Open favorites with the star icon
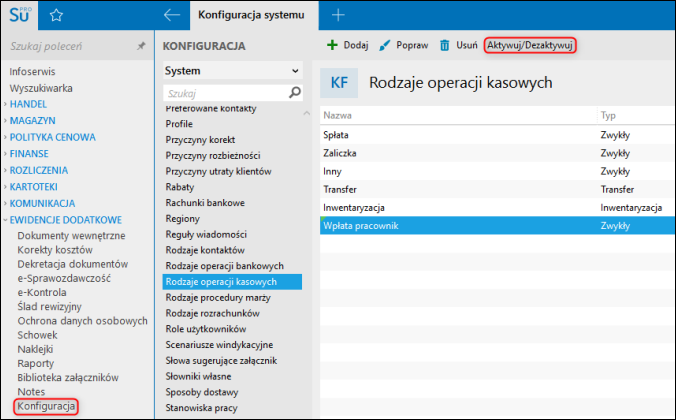 pos(56,16)
